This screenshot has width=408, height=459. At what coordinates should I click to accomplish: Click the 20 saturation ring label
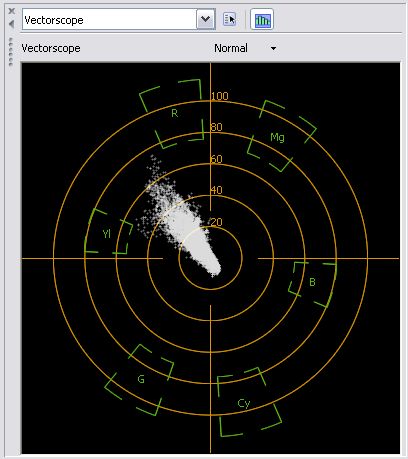pyautogui.click(x=217, y=222)
